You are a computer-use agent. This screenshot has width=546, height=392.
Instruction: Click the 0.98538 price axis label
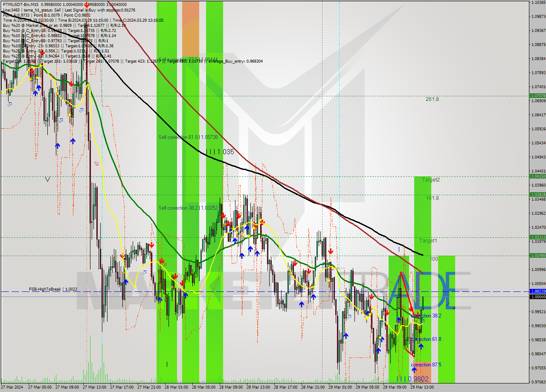538,340
